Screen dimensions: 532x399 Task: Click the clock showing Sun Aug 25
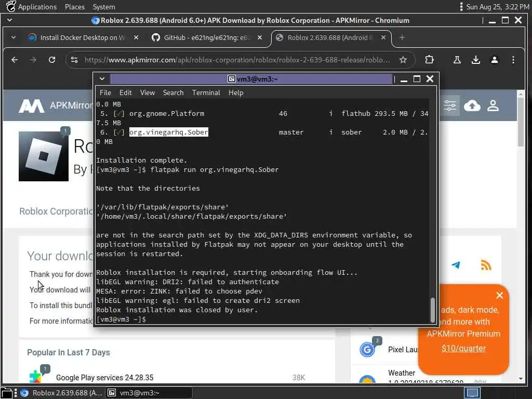(497, 7)
